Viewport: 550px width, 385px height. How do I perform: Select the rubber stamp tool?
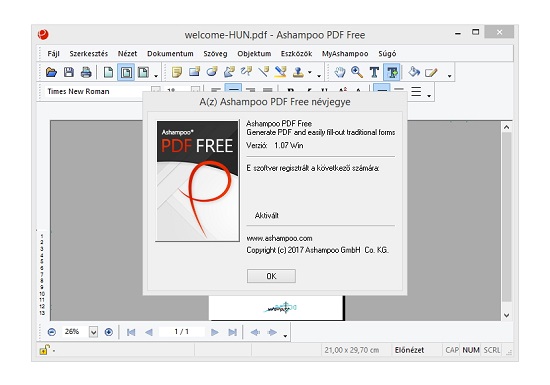[x=299, y=72]
